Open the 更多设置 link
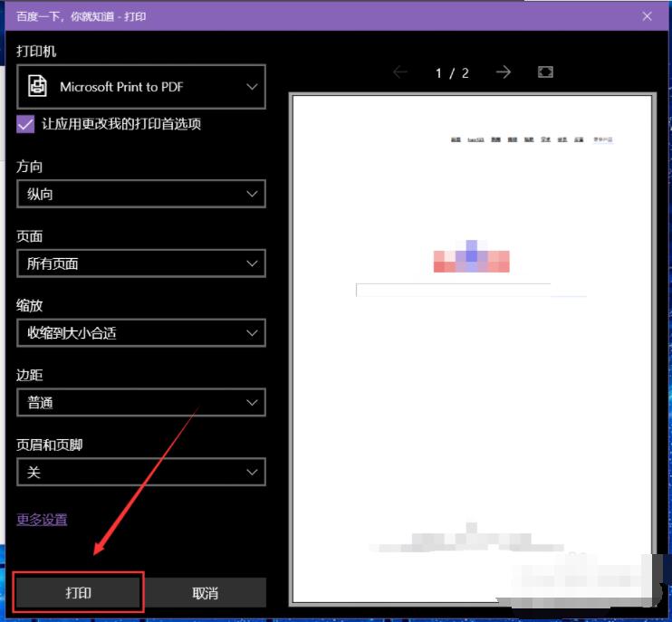This screenshot has width=672, height=622. click(42, 520)
